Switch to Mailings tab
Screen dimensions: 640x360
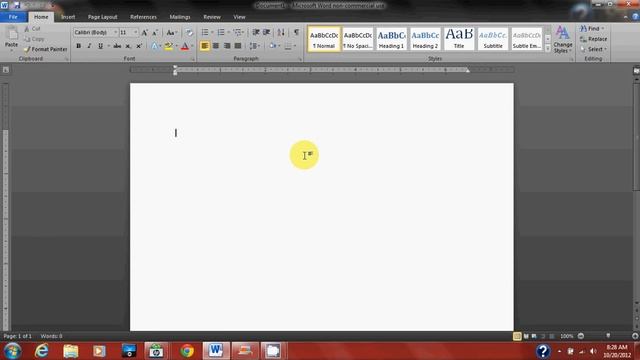coord(180,17)
